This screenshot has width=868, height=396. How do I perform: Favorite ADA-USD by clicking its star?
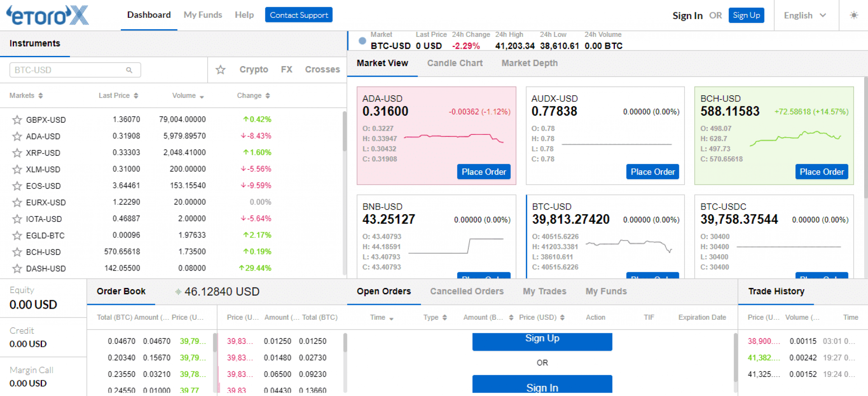pos(17,136)
